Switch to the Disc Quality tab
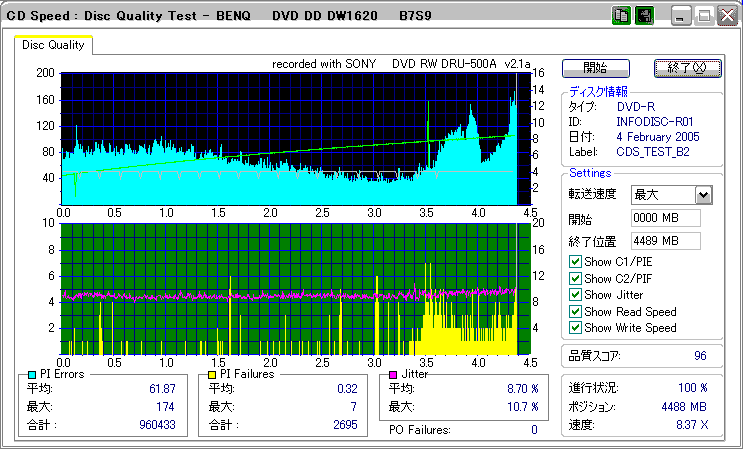743x449 pixels. (x=54, y=45)
